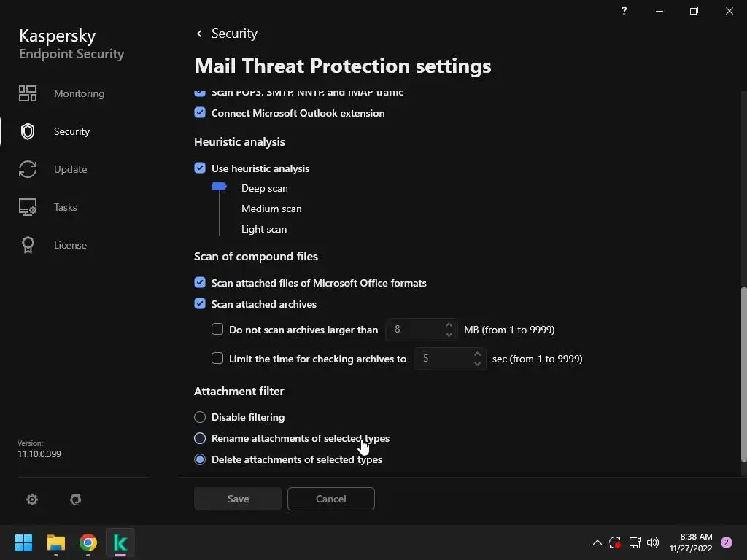Go to License section

tap(70, 245)
